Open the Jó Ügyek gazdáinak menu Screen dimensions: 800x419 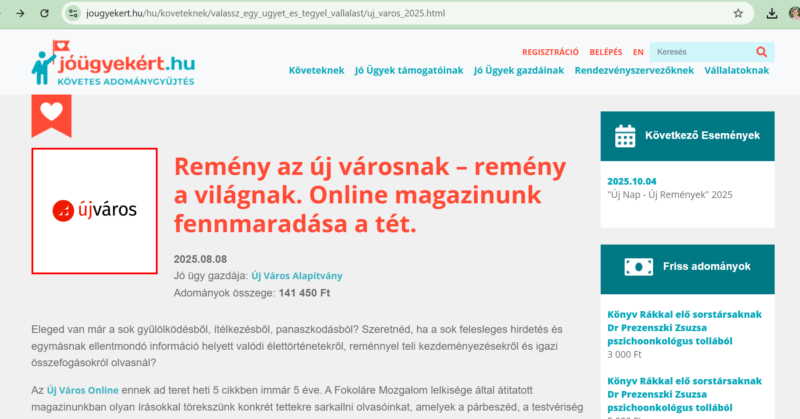(519, 70)
